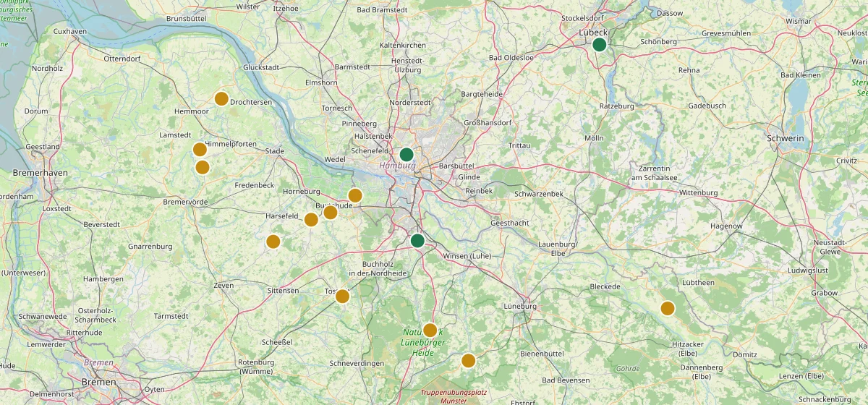Select the orange marker next to Himmelpforten label

[x=200, y=150]
